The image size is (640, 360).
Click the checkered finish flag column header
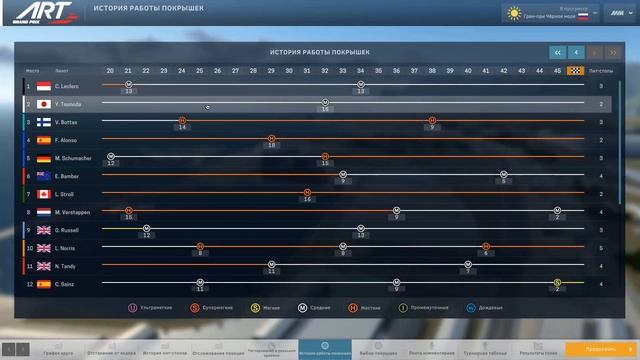pos(575,71)
